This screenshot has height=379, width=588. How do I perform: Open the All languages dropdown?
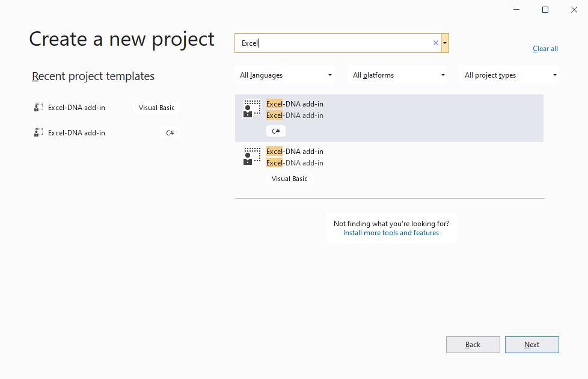(284, 75)
